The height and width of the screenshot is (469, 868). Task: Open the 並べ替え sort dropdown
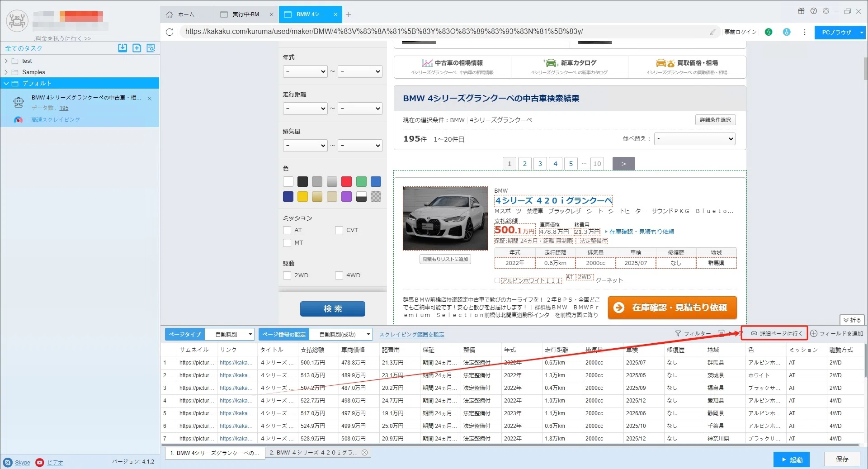[x=695, y=139]
